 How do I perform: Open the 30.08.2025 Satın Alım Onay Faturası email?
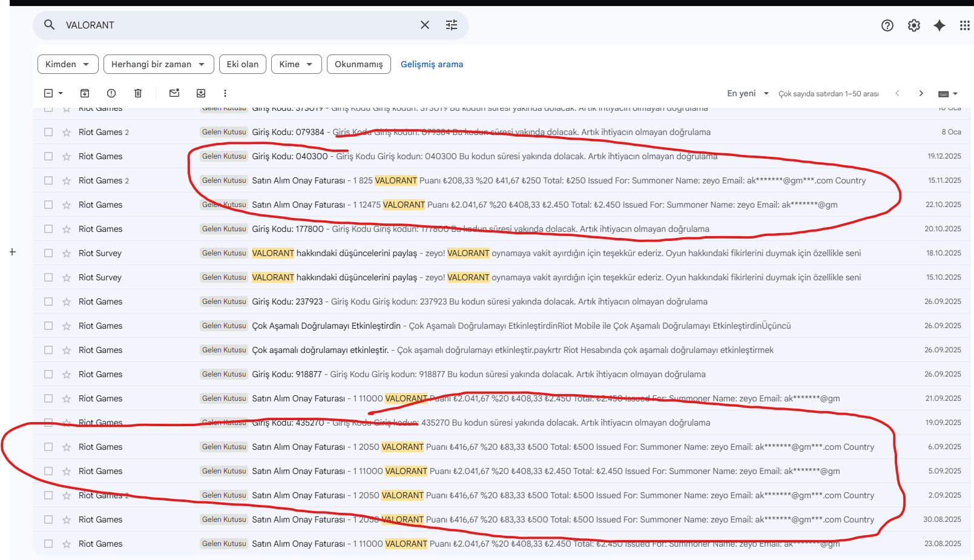(x=502, y=519)
